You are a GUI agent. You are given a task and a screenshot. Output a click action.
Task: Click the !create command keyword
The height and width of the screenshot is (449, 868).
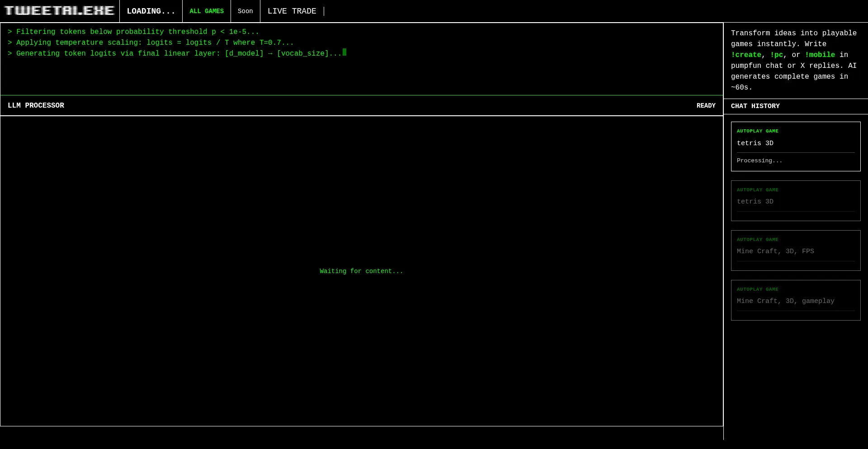click(x=746, y=55)
